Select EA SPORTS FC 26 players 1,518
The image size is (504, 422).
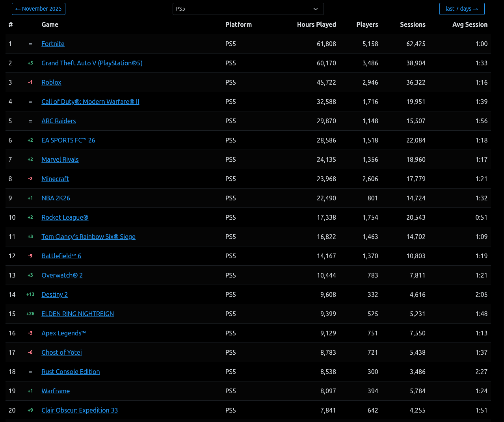(370, 140)
